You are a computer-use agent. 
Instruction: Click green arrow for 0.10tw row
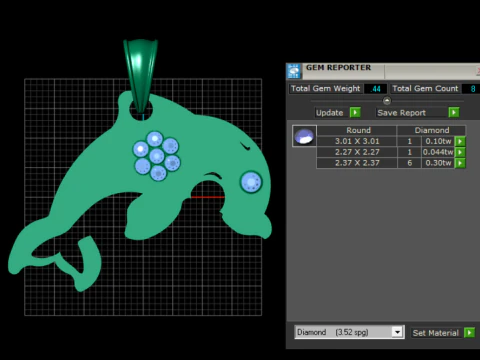click(460, 141)
